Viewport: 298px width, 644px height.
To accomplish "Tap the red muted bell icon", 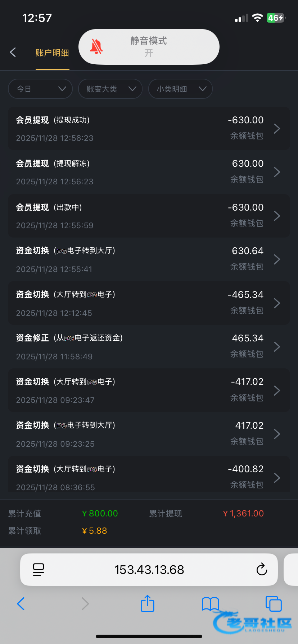I will pyautogui.click(x=96, y=47).
